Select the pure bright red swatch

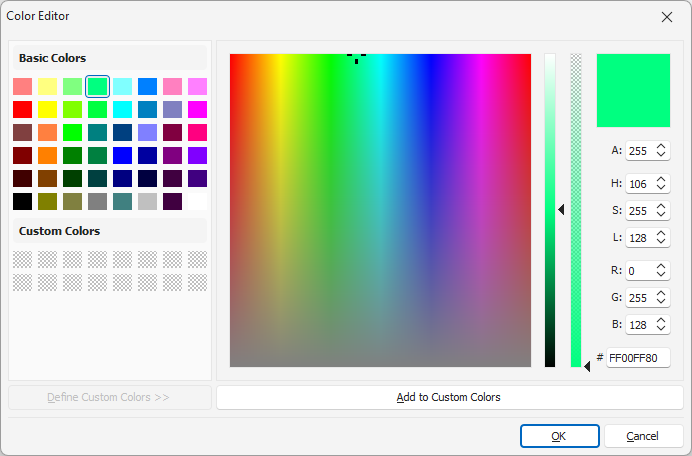[x=23, y=109]
